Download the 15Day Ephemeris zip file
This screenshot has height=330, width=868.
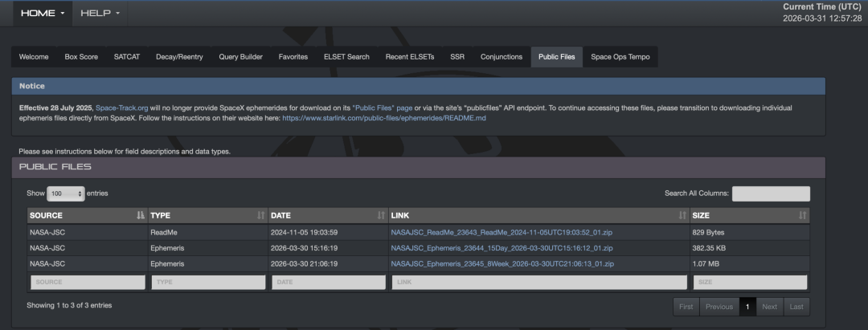click(x=502, y=247)
